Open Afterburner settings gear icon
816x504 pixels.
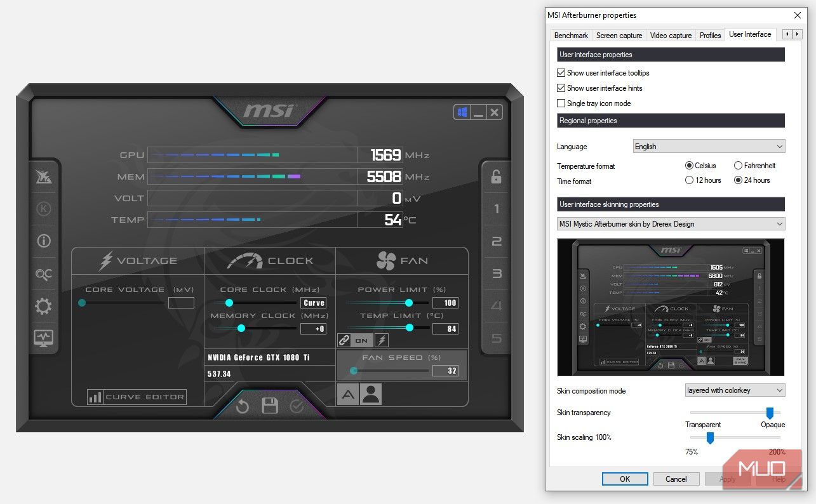43,306
